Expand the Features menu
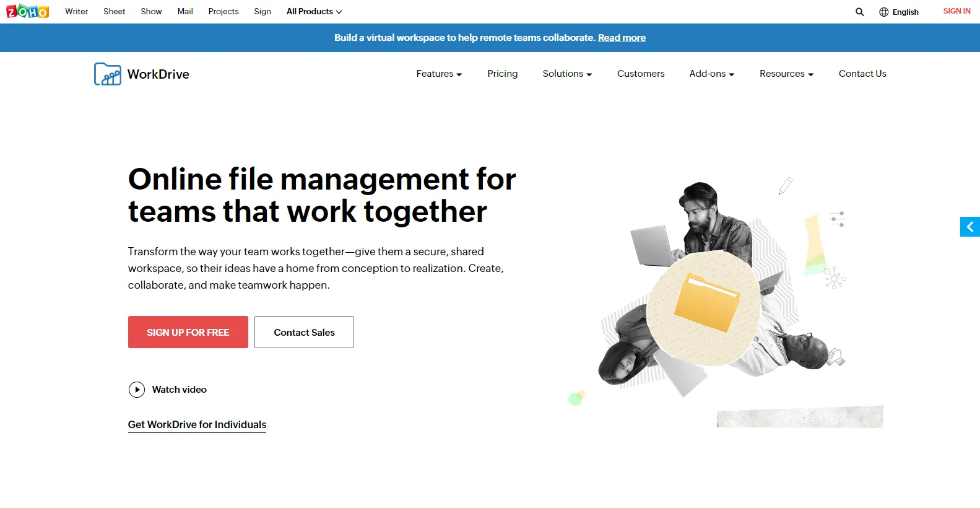Screen dimensions: 980x508 (439, 74)
